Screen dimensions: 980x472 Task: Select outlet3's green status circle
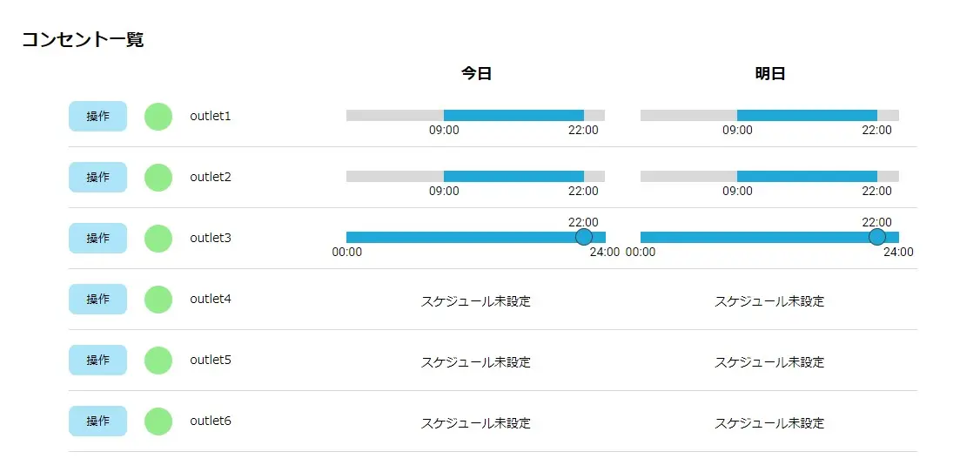(158, 239)
